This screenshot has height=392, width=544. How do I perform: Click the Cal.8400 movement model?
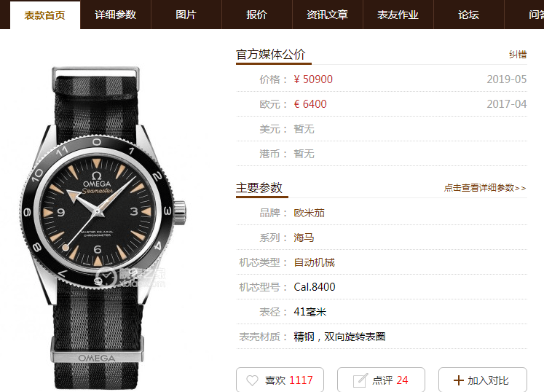click(315, 287)
